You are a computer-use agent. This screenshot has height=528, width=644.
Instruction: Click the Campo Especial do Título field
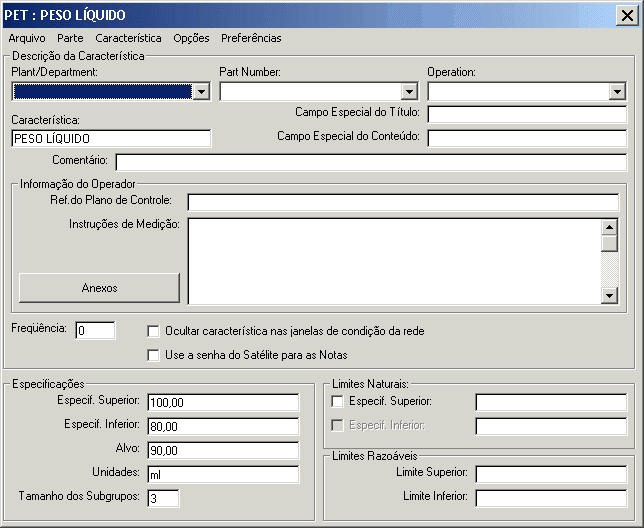click(x=527, y=115)
